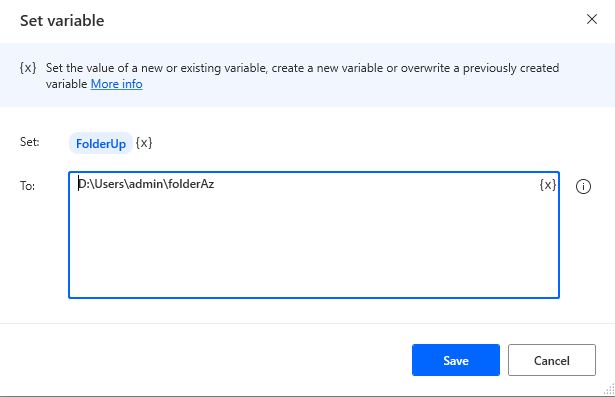Click the To: field label
615x397 pixels.
[27, 186]
